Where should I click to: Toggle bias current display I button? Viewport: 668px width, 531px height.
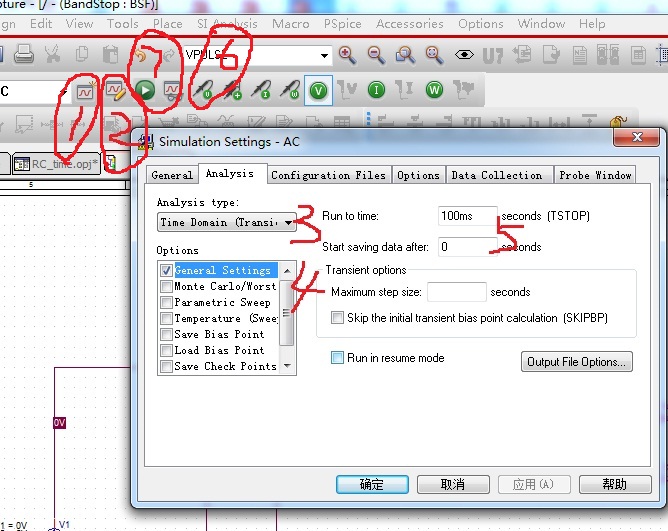[x=376, y=90]
